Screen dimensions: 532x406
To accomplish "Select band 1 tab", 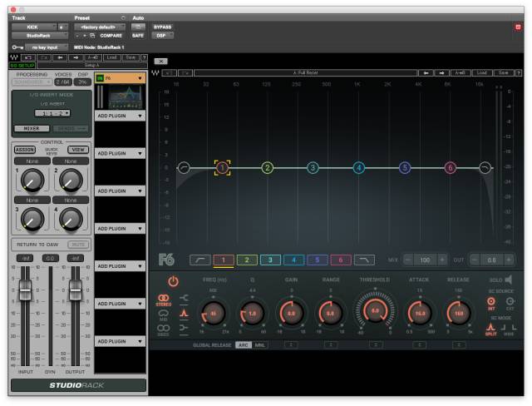I will tap(224, 260).
